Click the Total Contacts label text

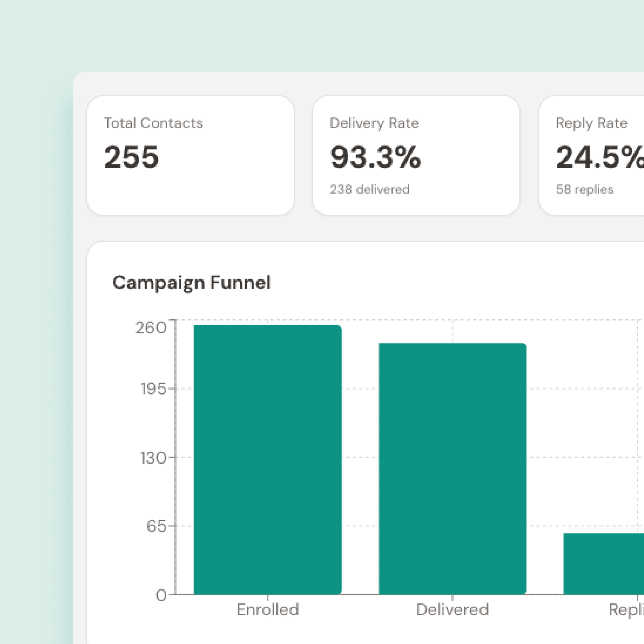(x=153, y=123)
